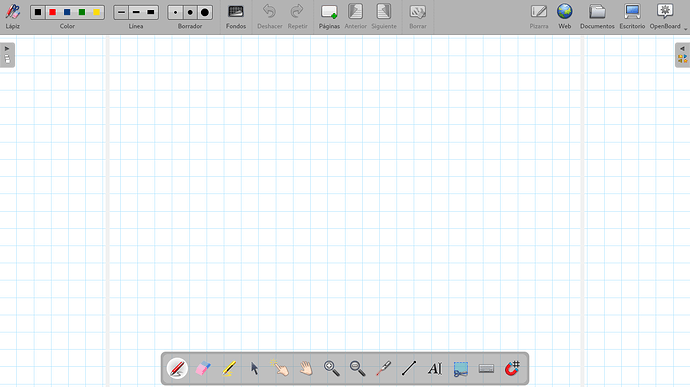This screenshot has height=387, width=690.
Task: Select the draw straight line tool
Action: 409,368
